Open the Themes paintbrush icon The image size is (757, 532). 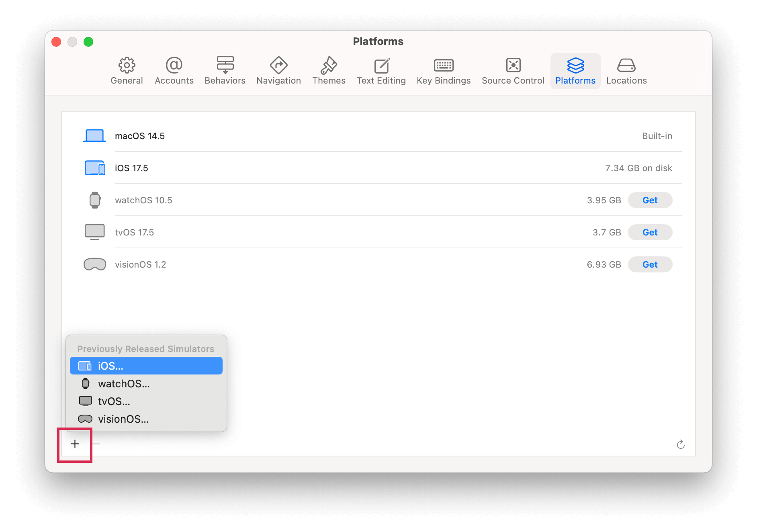pos(329,65)
